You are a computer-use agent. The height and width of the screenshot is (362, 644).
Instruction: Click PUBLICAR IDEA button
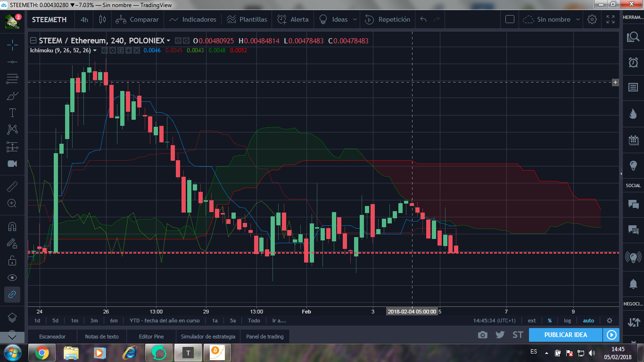[566, 335]
